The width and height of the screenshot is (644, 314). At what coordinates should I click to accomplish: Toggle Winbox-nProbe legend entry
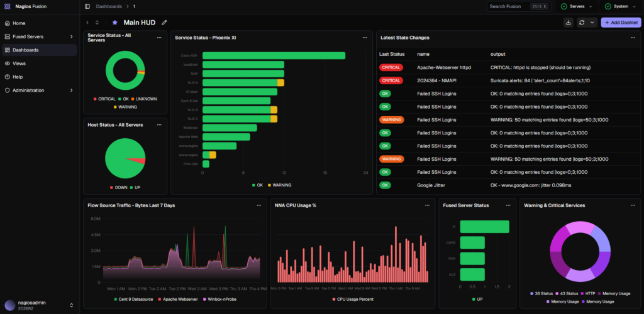coord(219,300)
